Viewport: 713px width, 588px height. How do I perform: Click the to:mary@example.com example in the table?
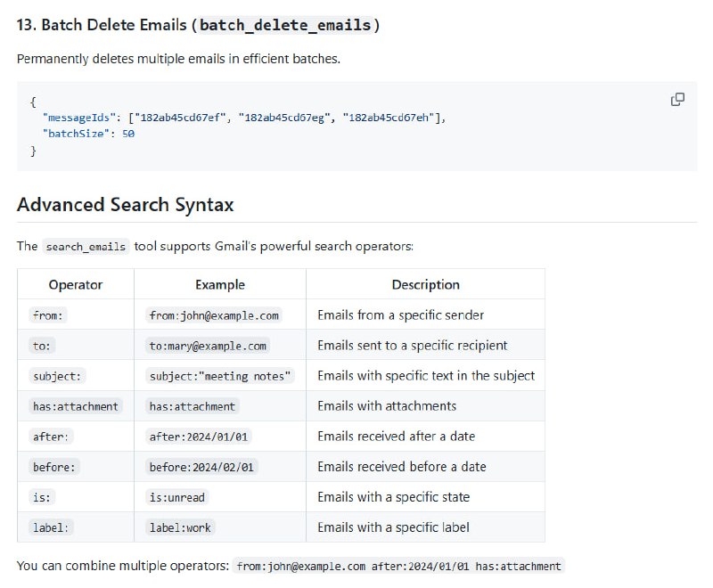click(208, 346)
